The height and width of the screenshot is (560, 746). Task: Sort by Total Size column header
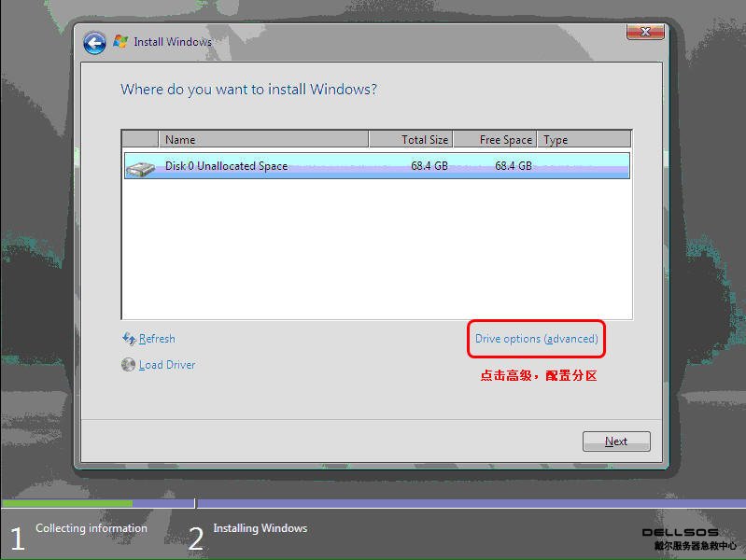411,139
